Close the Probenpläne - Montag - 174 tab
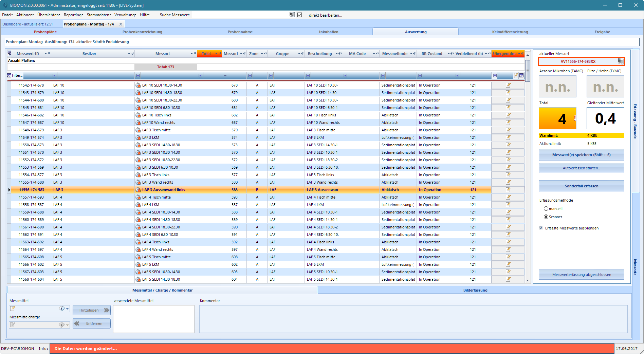Image resolution: width=644 pixels, height=354 pixels. 121,24
